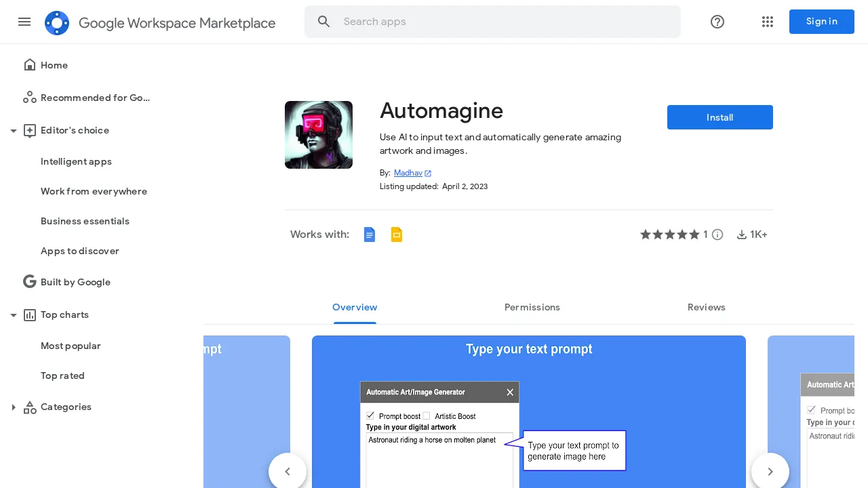Open Intelligent apps category
868x488 pixels.
point(76,161)
